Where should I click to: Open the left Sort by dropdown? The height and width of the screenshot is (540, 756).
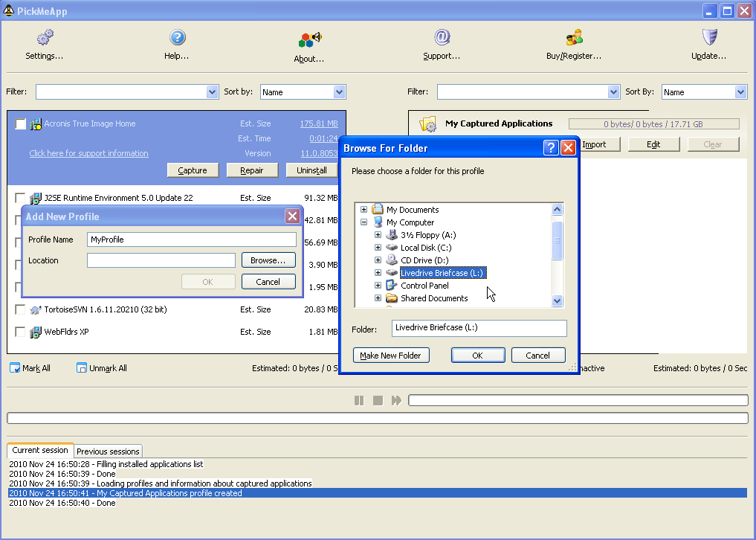tap(340, 91)
